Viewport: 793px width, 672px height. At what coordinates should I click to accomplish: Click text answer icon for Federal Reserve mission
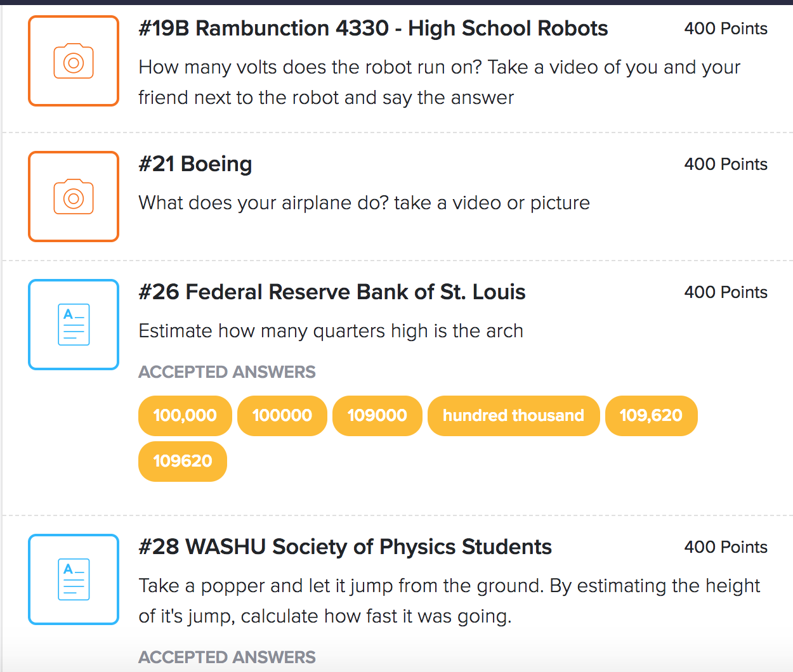74,325
